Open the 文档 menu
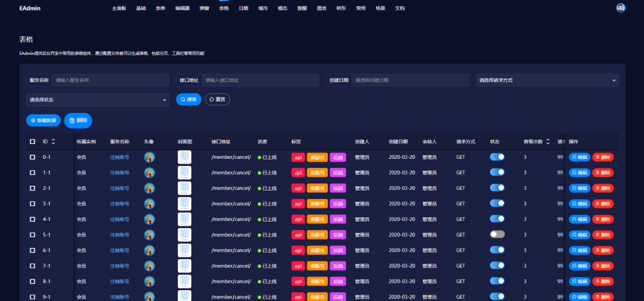Screen dimensions: 644x301 [x=400, y=8]
